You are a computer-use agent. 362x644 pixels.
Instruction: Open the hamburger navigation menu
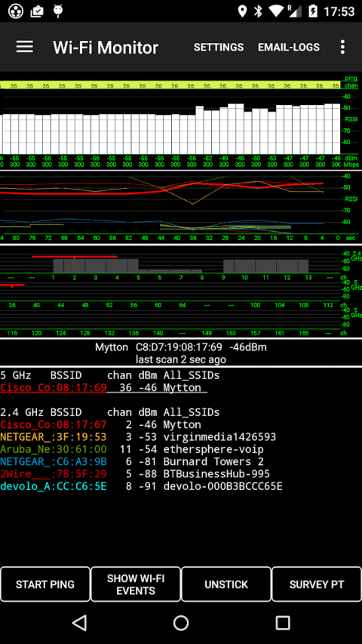tap(25, 47)
